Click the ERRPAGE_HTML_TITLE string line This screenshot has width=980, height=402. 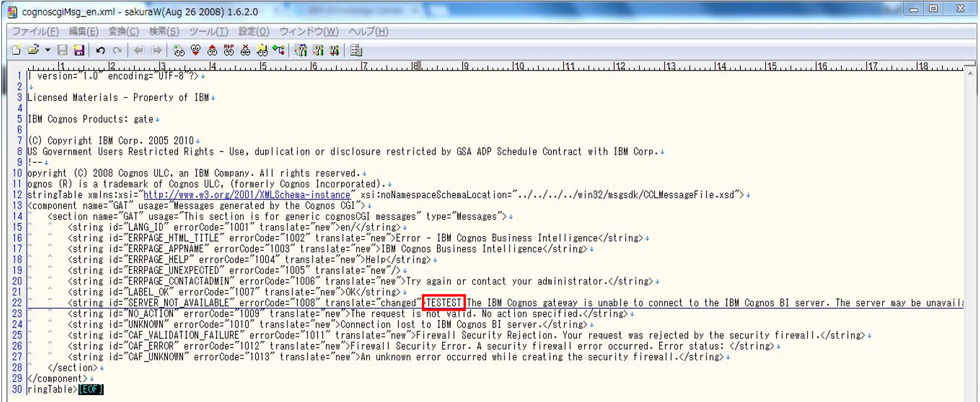[x=355, y=238]
